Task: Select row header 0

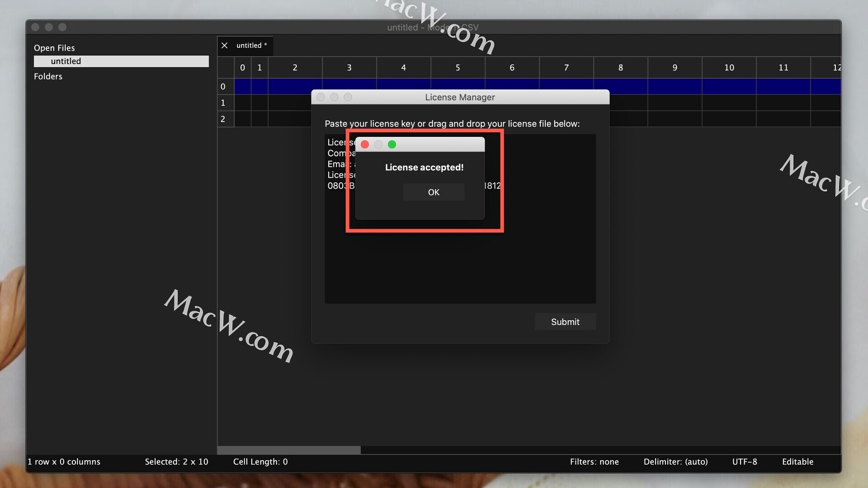Action: point(226,86)
